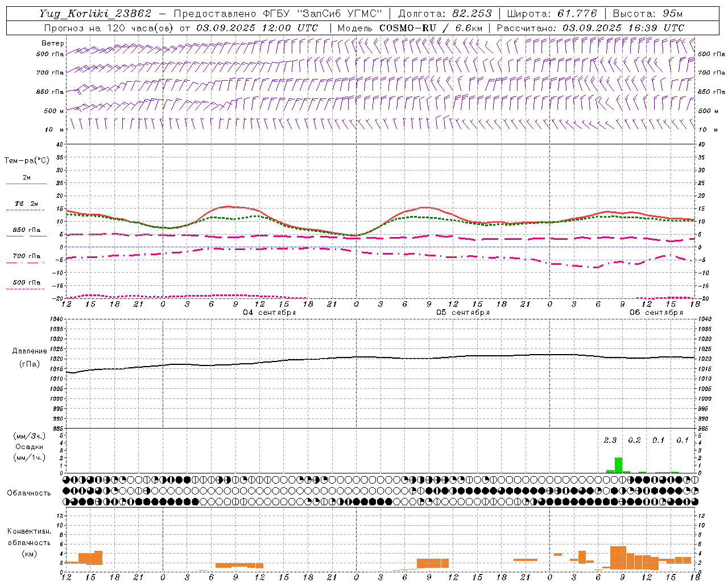This screenshot has width=728, height=582.
Task: Click the '2.3' precipitation total value
Action: pyautogui.click(x=610, y=440)
